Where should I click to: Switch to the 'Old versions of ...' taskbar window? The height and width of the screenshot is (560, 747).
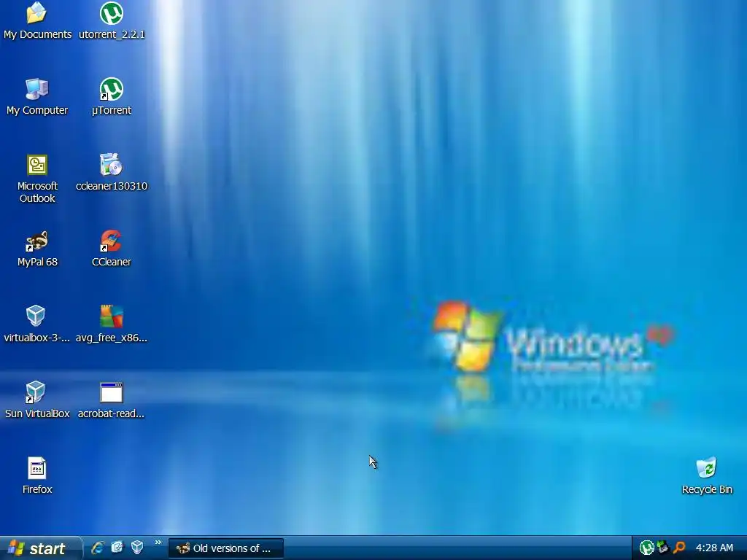click(226, 548)
